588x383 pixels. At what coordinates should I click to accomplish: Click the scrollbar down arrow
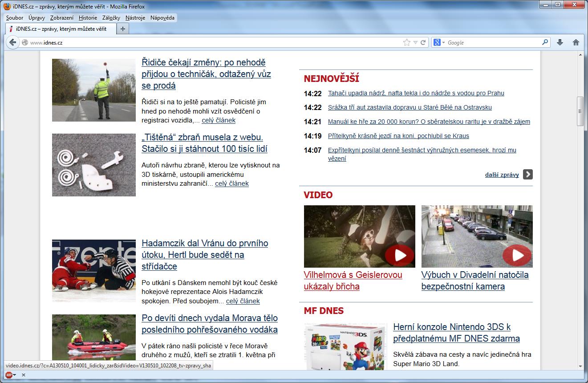[x=580, y=367]
